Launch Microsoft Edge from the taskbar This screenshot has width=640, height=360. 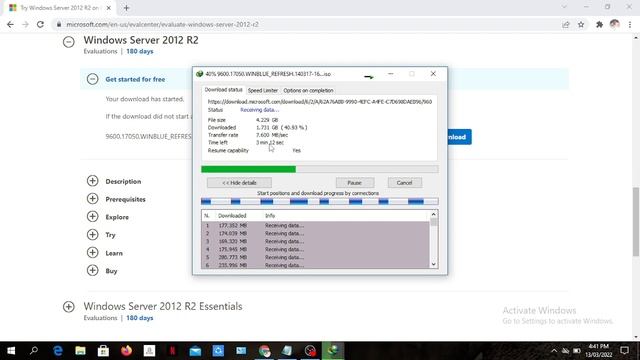pos(58,351)
